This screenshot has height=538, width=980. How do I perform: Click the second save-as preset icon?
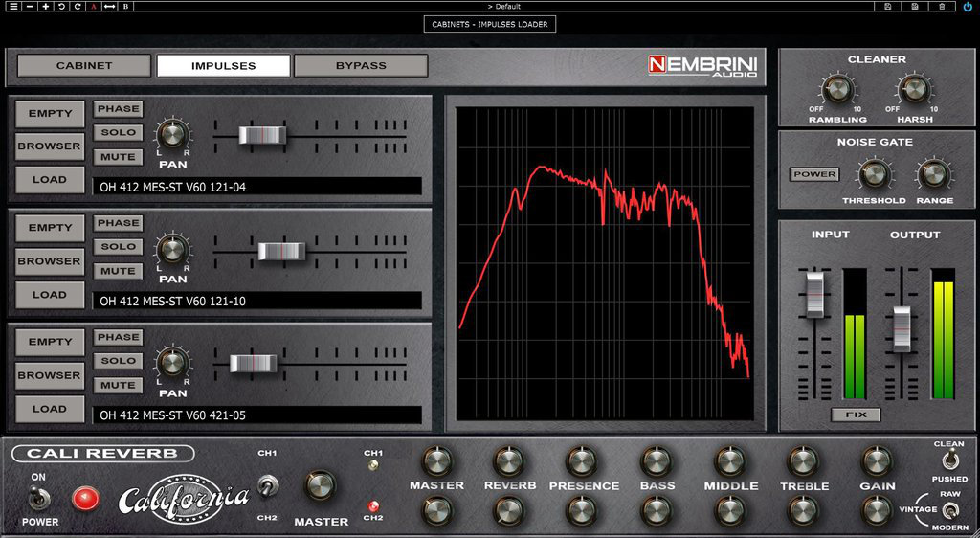point(915,7)
